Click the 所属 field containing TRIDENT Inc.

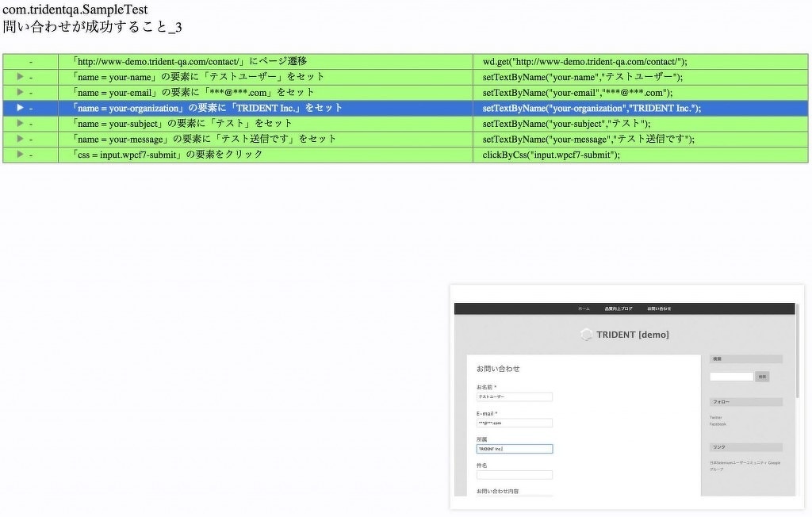[x=515, y=449]
